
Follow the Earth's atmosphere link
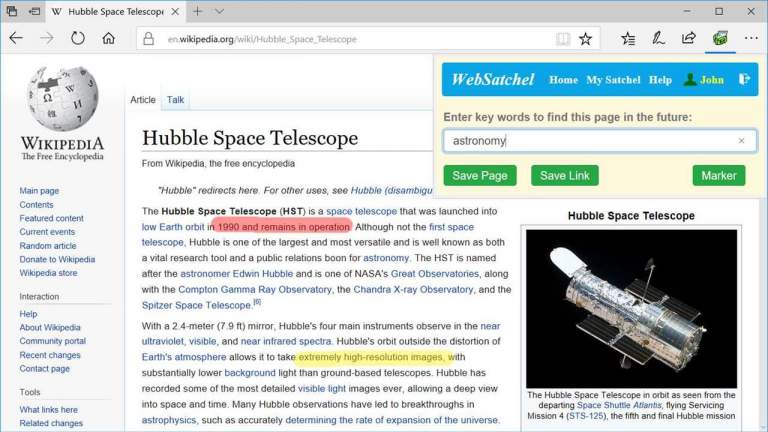[184, 357]
